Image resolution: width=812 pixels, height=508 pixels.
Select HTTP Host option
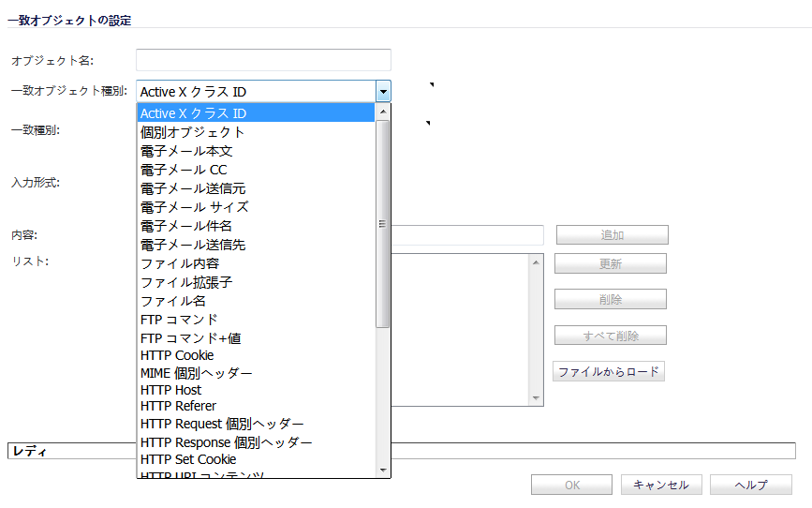[256, 390]
